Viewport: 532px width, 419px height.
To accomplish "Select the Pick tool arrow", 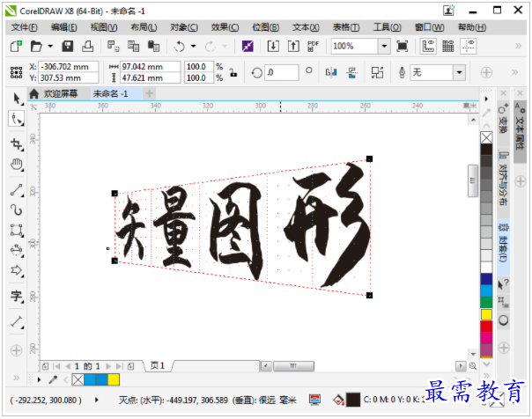I will 16,99.
